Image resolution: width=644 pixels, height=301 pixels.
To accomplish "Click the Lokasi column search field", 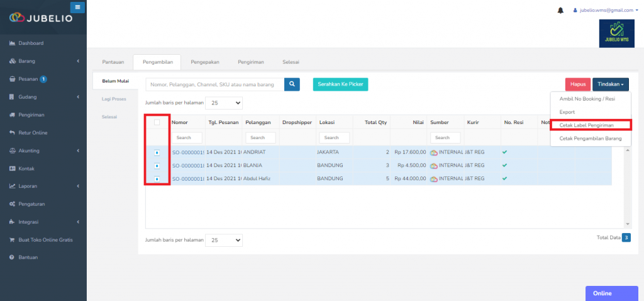I will (x=335, y=138).
